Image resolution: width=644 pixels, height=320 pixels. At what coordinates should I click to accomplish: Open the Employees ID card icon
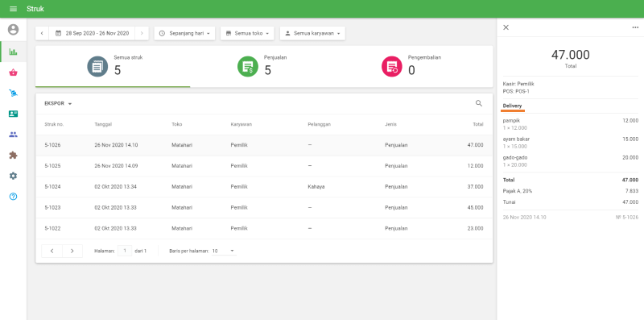(x=13, y=114)
